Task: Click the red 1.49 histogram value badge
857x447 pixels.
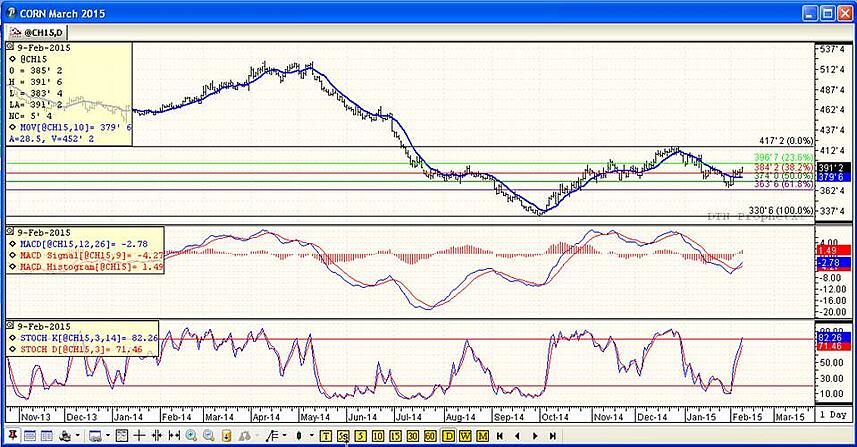Action: click(x=833, y=250)
